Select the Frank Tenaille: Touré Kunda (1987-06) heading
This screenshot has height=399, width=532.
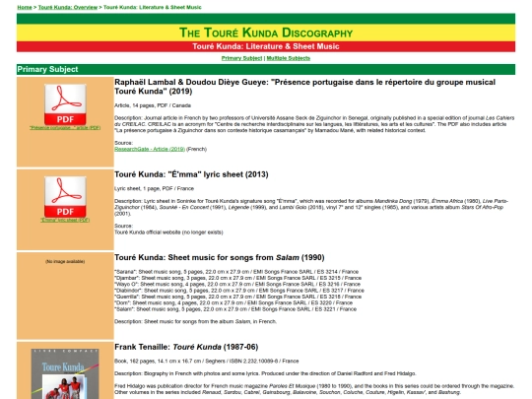tap(186, 347)
